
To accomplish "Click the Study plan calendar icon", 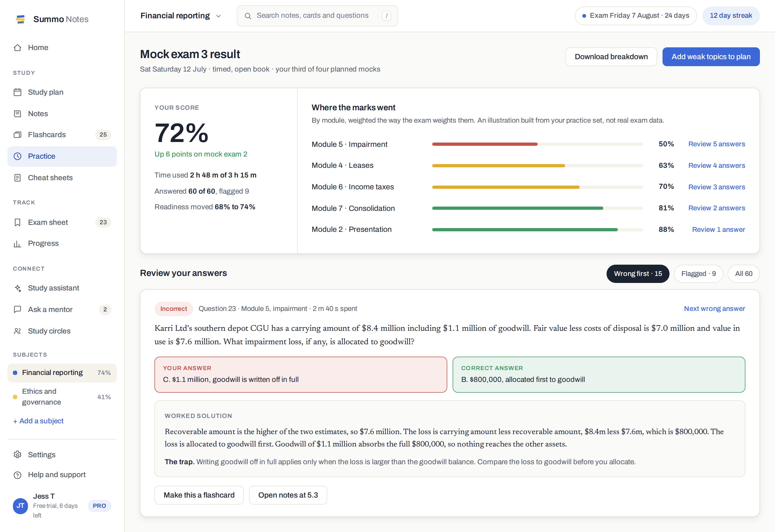I will click(x=18, y=92).
